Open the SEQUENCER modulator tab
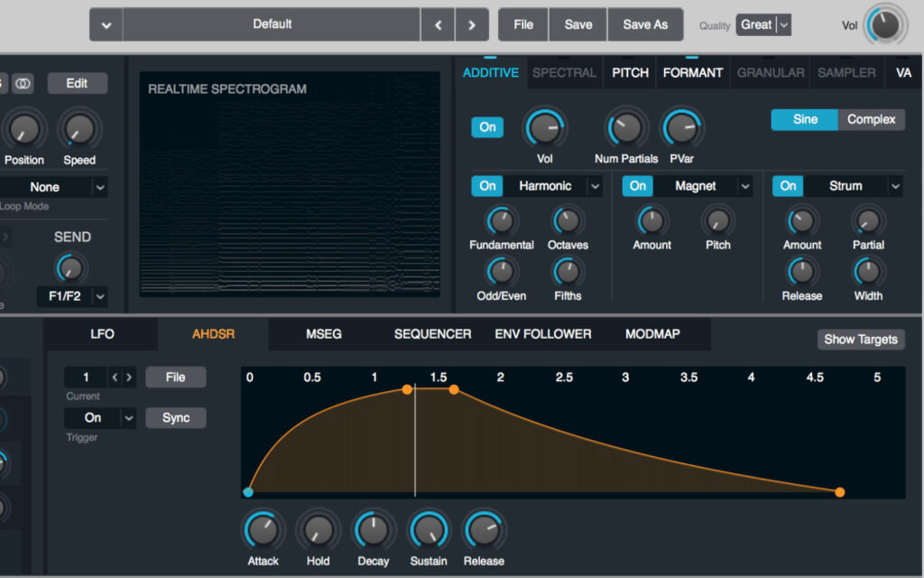Viewport: 924px width, 578px height. coord(432,334)
